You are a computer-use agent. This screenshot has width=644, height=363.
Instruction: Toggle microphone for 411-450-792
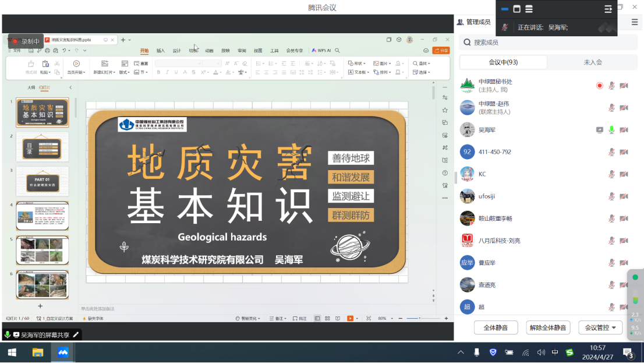coord(611,152)
